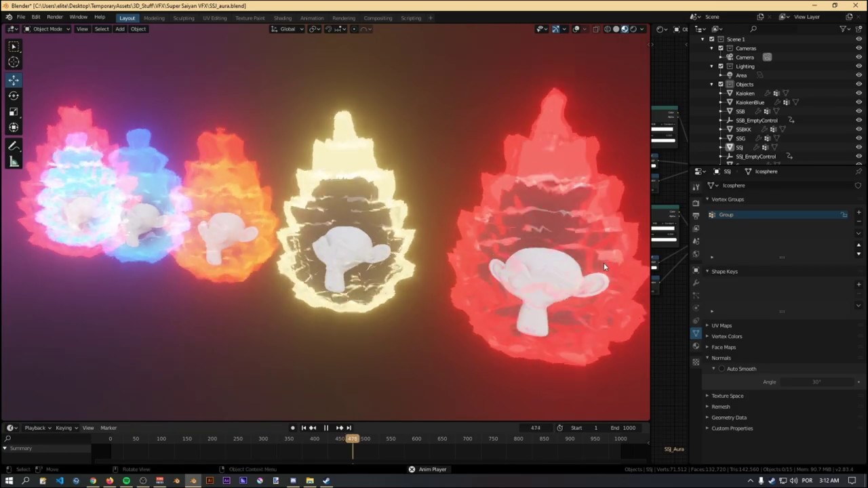The image size is (868, 488).
Task: Select the Cursor tool in viewport toolbar
Action: (x=14, y=62)
